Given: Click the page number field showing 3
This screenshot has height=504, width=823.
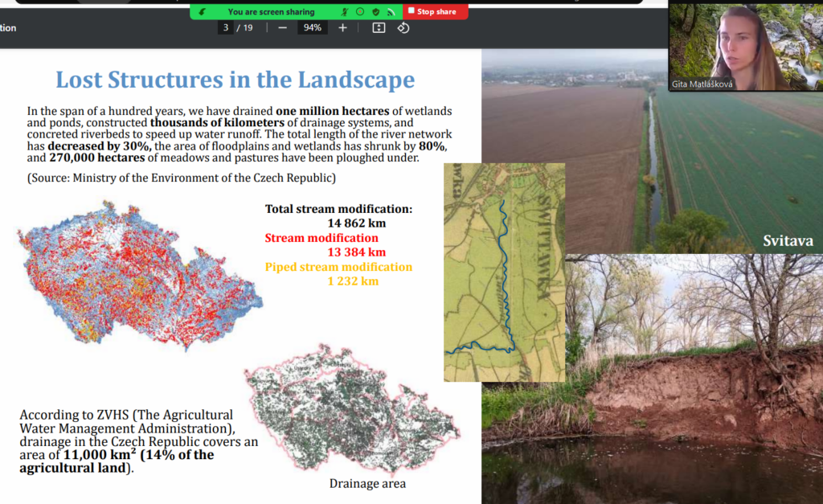Looking at the screenshot, I should (226, 28).
